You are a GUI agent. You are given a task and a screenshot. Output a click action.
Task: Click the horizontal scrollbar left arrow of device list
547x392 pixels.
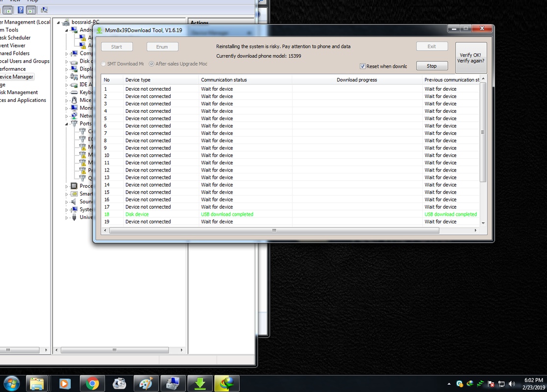[x=105, y=230]
